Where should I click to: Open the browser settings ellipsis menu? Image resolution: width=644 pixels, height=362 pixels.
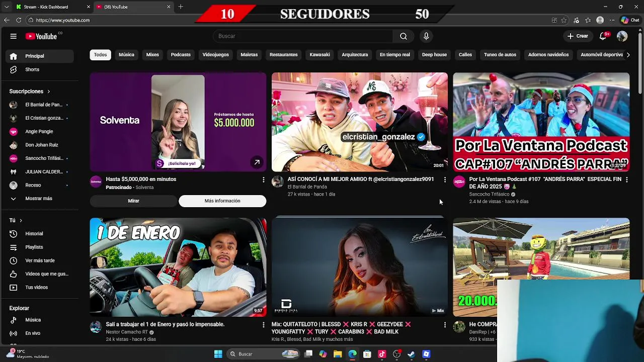(x=612, y=20)
